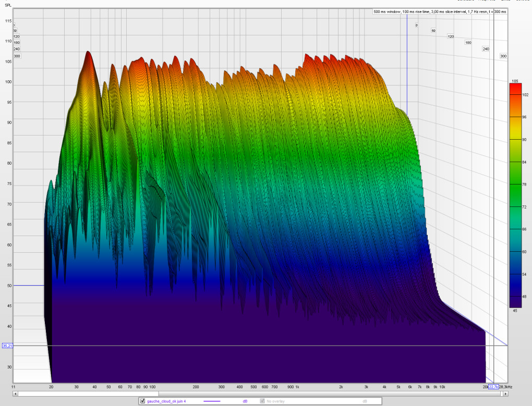The height and width of the screenshot is (406, 532).
Task: Click the red top of the color scale
Action: [x=515, y=87]
